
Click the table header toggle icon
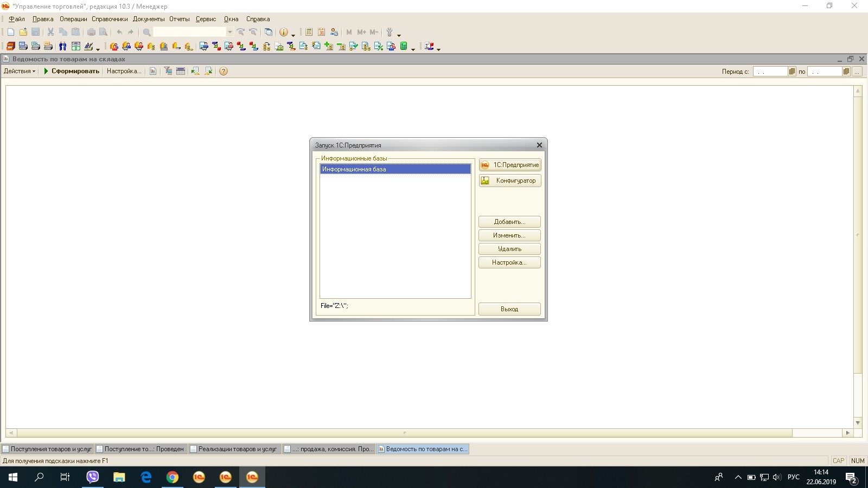(181, 71)
